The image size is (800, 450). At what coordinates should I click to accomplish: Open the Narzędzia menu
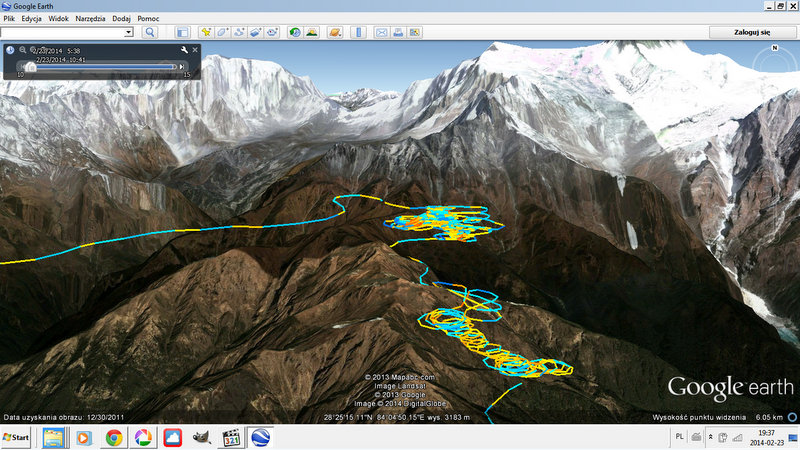tap(92, 19)
